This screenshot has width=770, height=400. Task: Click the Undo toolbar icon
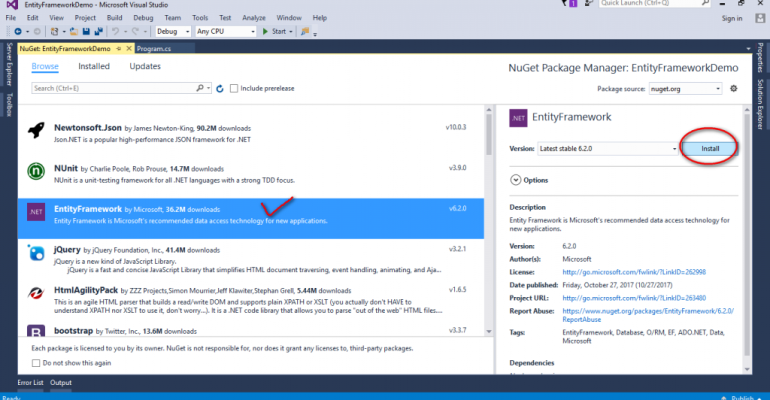115,31
